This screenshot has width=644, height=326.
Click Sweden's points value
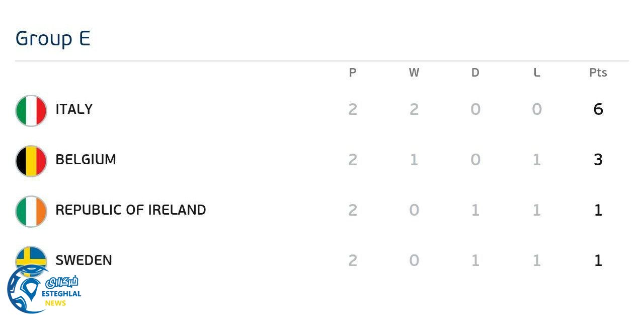[598, 260]
